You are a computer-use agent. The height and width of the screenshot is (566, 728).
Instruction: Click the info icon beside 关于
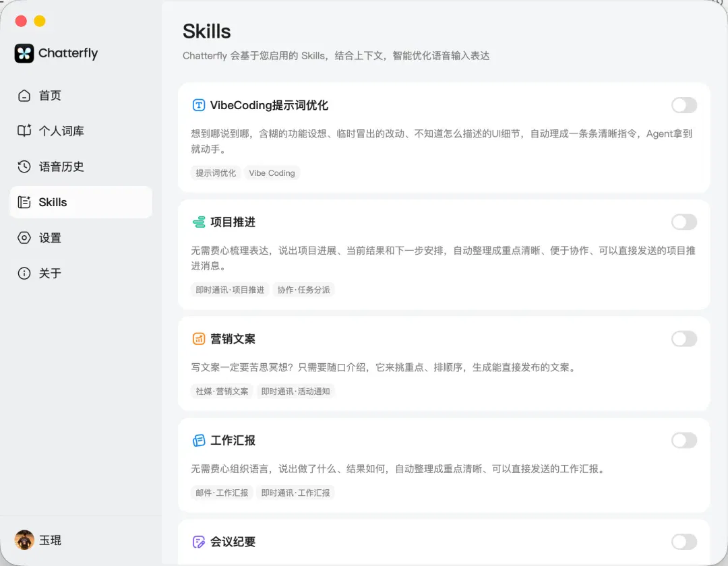point(24,274)
